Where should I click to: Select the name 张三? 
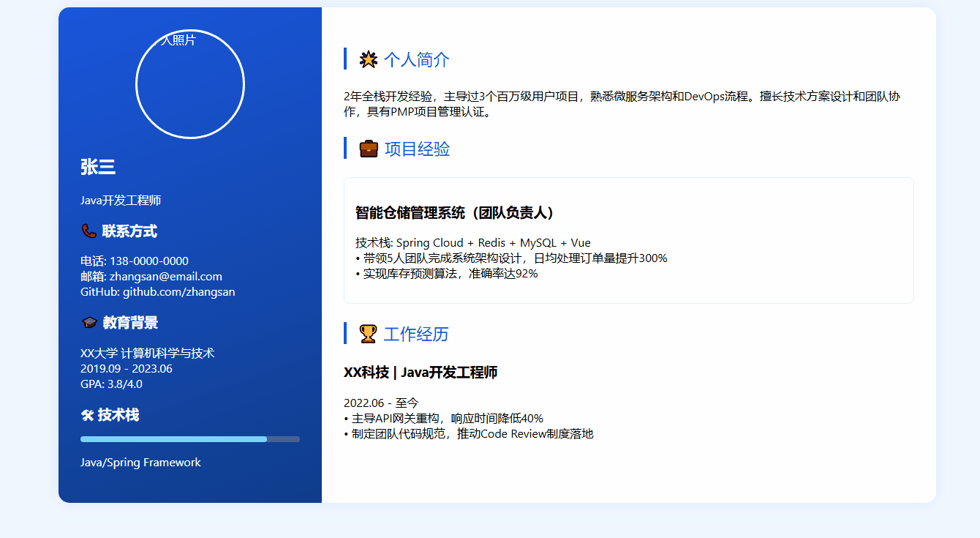pos(98,167)
